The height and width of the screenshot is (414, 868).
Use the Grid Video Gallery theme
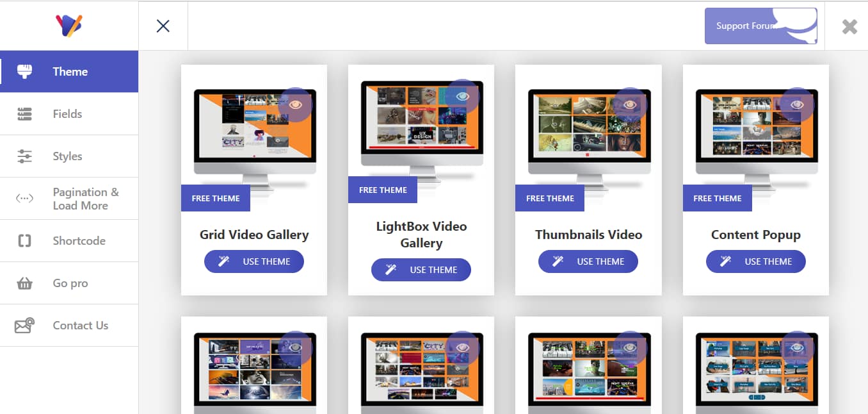click(x=253, y=261)
